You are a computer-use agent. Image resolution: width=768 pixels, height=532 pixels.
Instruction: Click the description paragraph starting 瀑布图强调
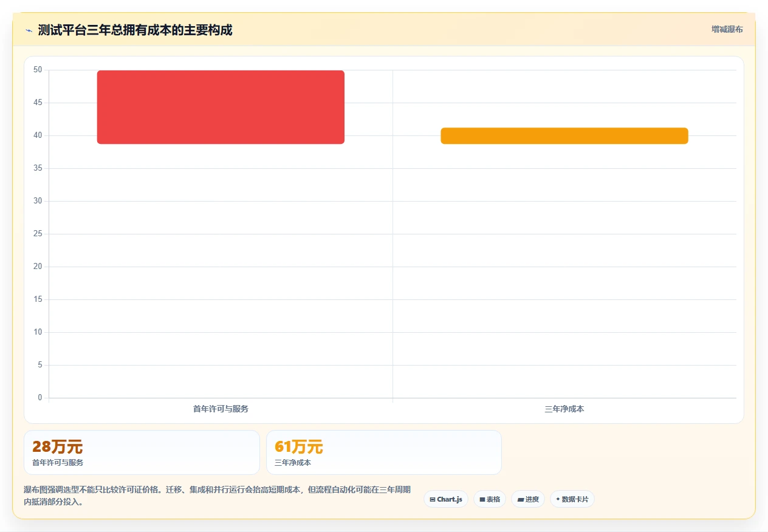point(217,496)
